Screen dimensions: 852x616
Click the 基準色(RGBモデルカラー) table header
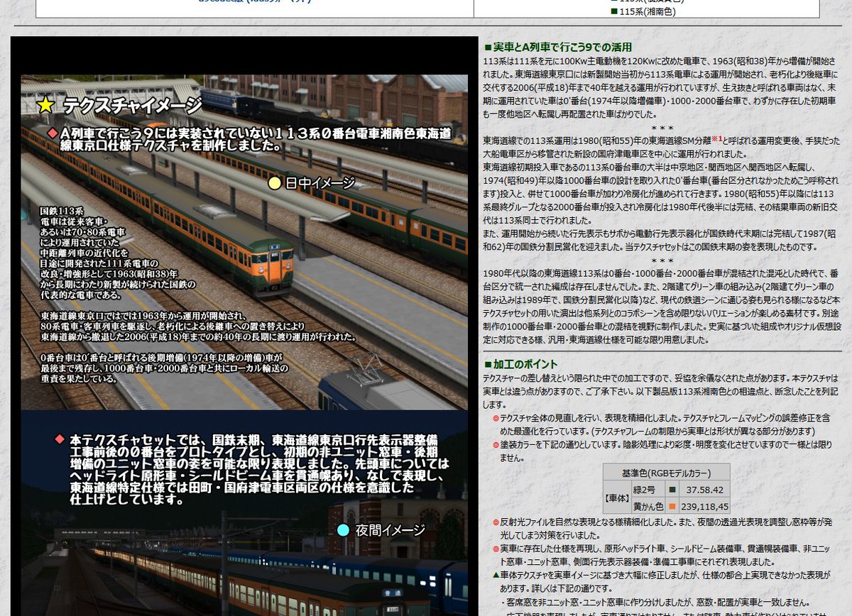tap(666, 473)
